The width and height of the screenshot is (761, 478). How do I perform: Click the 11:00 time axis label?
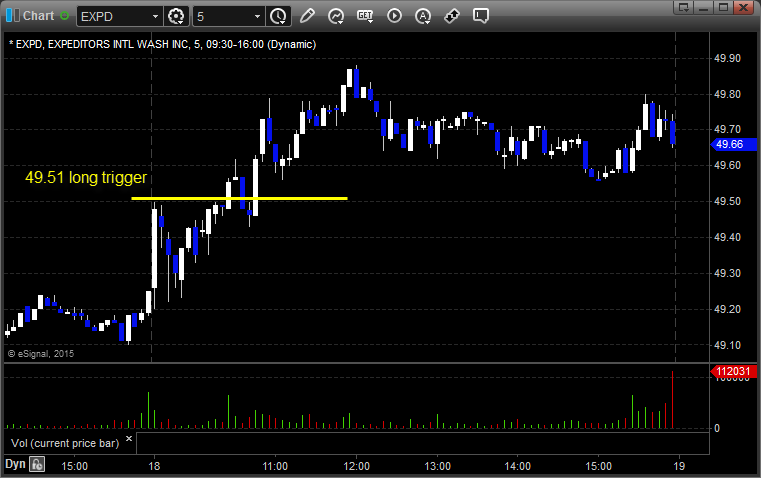point(275,466)
